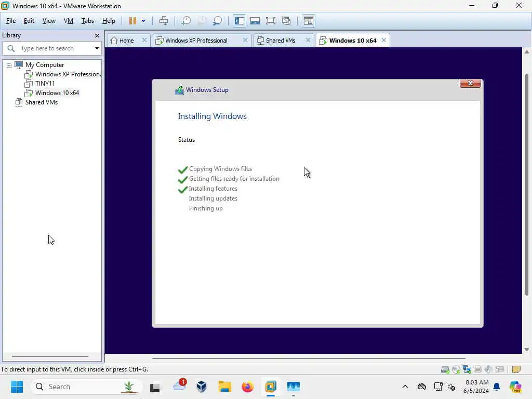Click the VM vertical scrollbar thumb
532x399 pixels.
pos(527,185)
